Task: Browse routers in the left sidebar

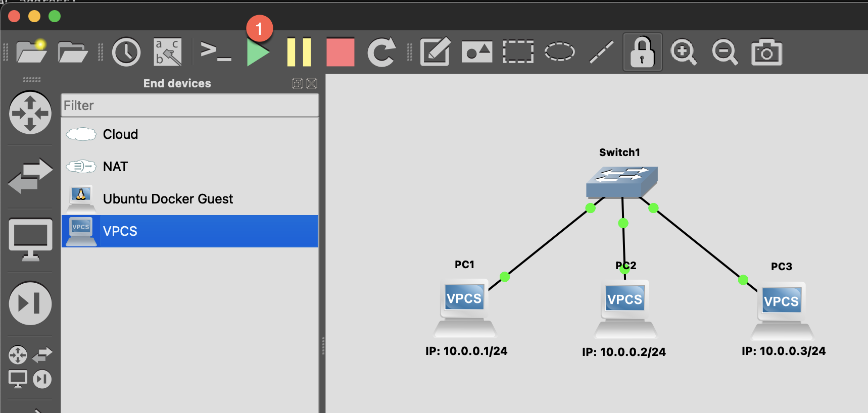Action: (x=30, y=113)
